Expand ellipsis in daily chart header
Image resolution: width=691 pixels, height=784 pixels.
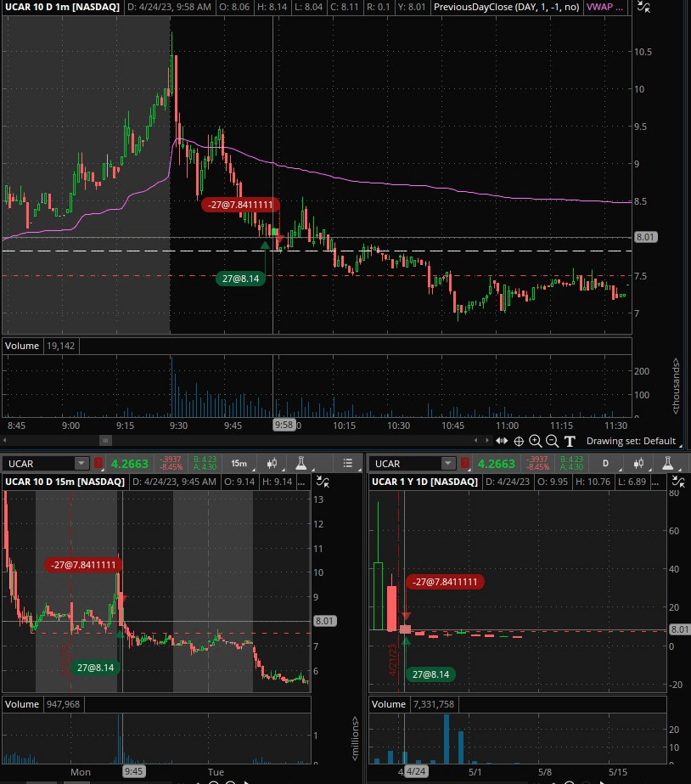pyautogui.click(x=655, y=482)
